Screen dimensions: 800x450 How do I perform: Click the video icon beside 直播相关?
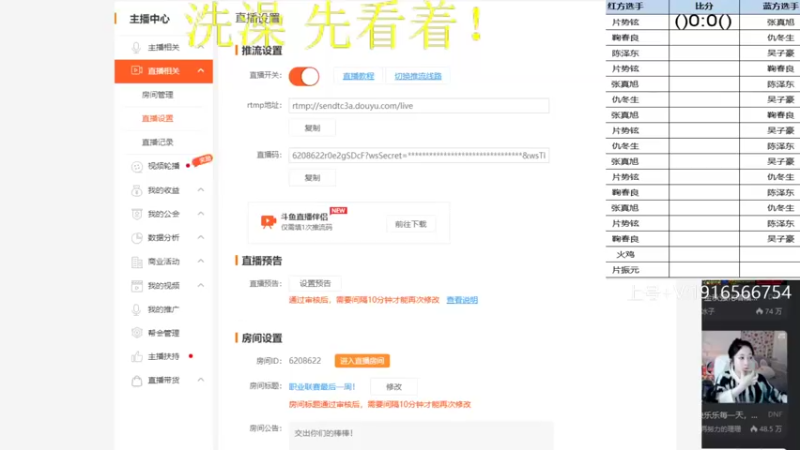(137, 70)
